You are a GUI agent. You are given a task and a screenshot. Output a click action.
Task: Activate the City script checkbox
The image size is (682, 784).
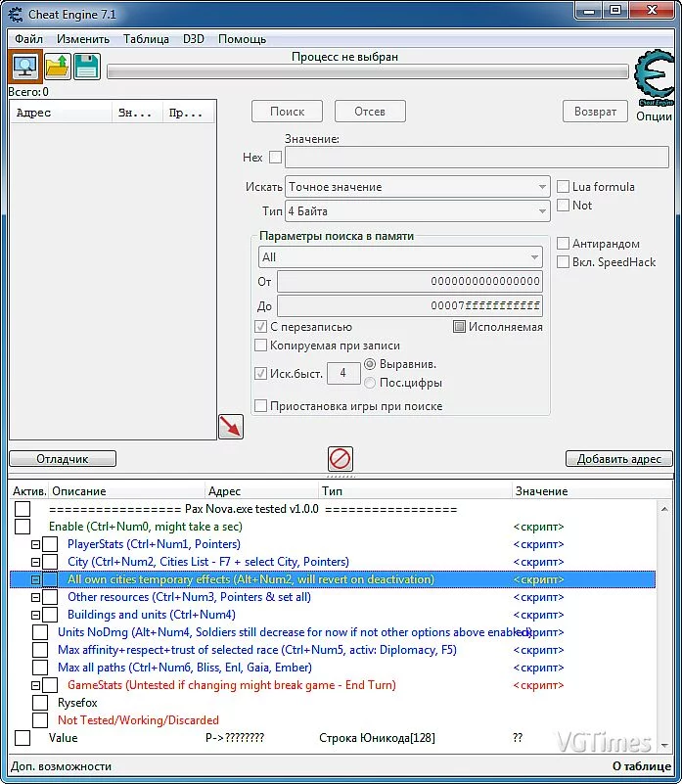[x=50, y=562]
